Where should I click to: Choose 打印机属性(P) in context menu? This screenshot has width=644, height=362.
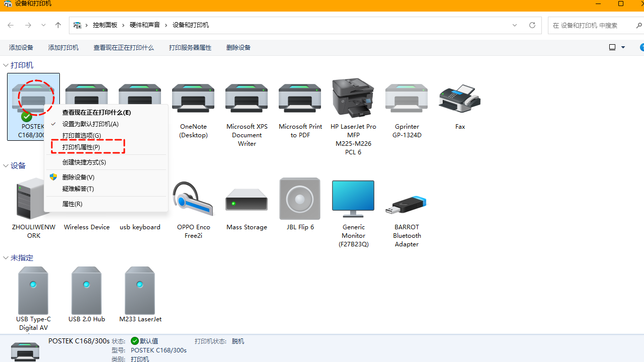tap(106, 147)
